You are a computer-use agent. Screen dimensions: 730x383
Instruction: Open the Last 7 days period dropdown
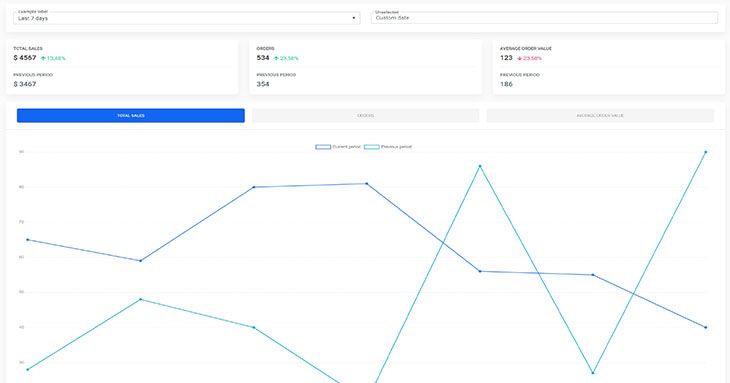point(186,18)
